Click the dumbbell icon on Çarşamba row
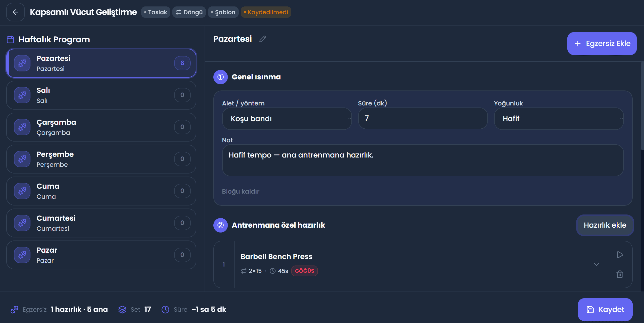The width and height of the screenshot is (644, 323). pos(22,127)
